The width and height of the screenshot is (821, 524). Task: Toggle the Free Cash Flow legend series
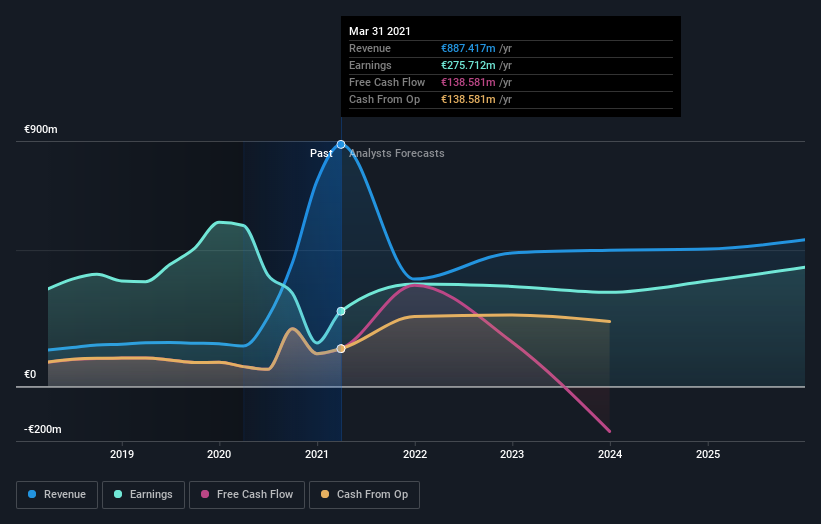click(x=247, y=495)
